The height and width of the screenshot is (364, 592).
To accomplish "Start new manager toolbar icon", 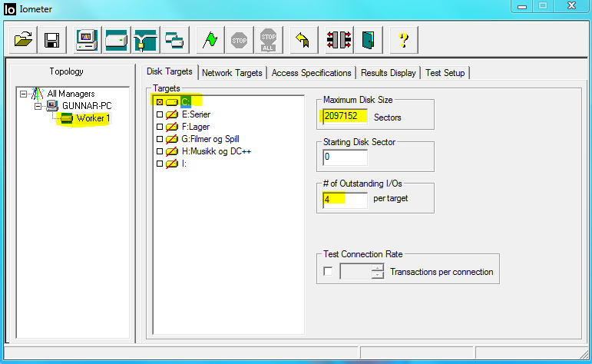I will pyautogui.click(x=87, y=40).
